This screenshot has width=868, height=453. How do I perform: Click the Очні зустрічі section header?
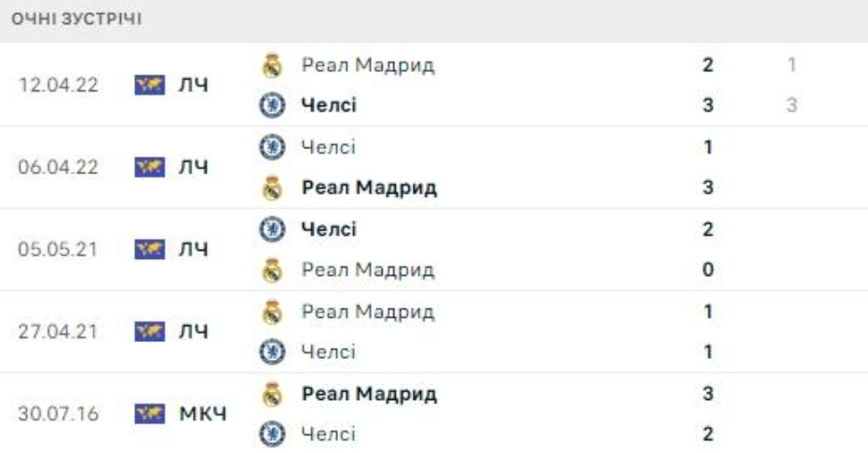pyautogui.click(x=76, y=21)
